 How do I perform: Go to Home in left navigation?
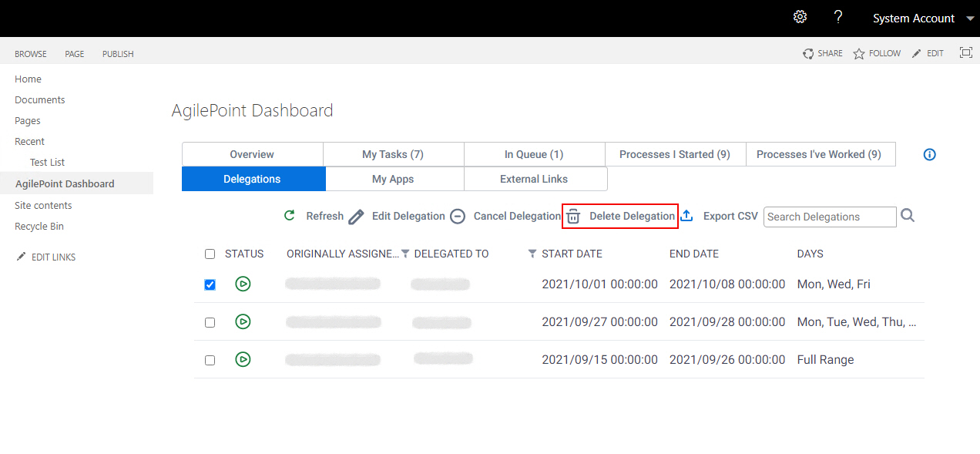click(28, 79)
